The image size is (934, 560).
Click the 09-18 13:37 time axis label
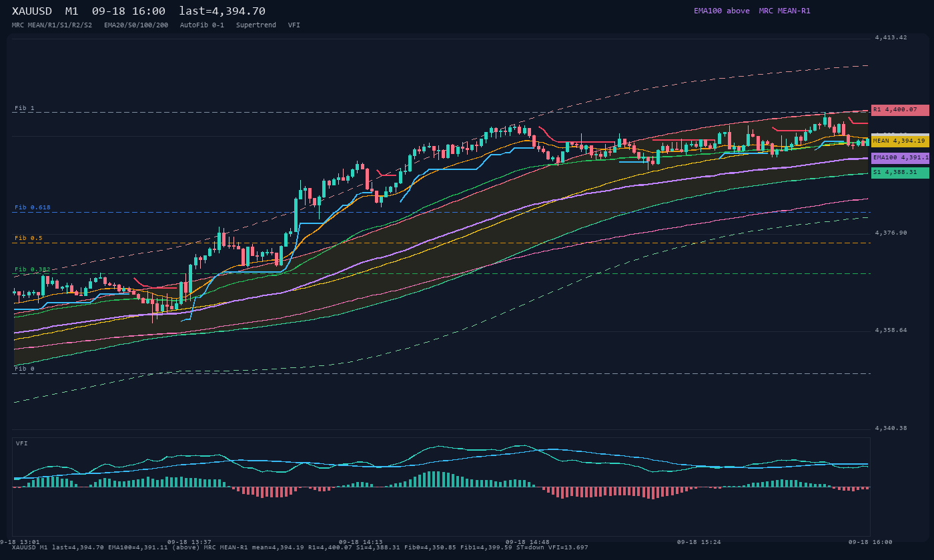[x=189, y=542]
